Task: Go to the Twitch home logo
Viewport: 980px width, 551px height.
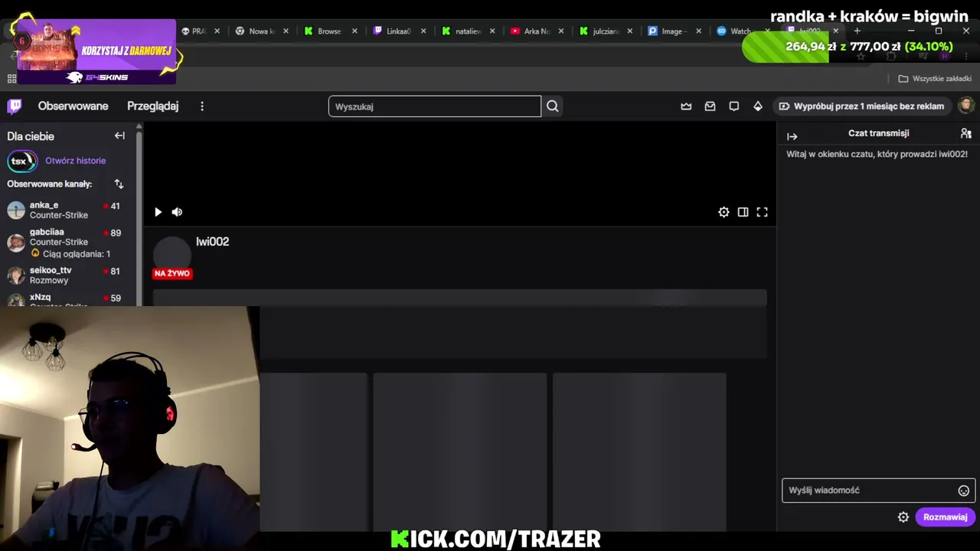Action: (15, 106)
